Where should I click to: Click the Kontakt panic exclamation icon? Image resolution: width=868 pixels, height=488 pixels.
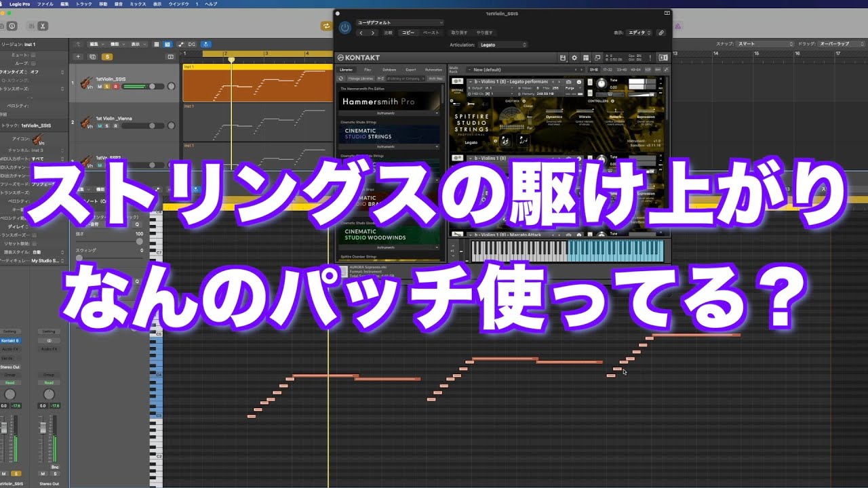(x=650, y=58)
